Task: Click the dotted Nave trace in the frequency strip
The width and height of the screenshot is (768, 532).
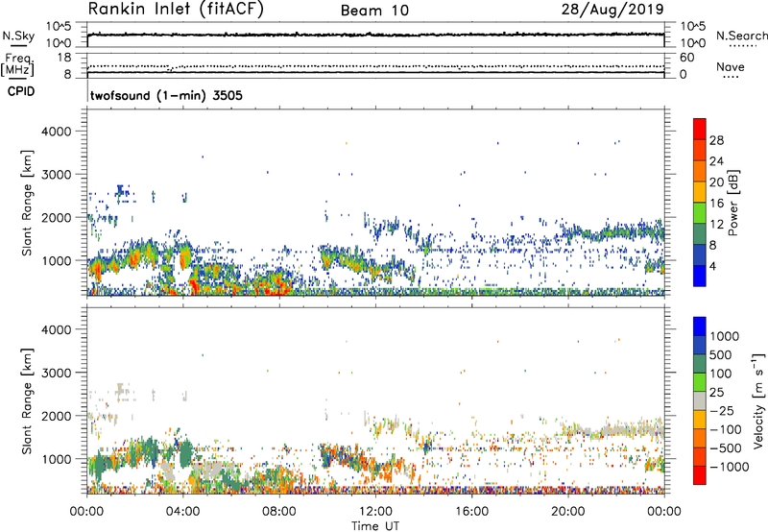Action: coord(375,65)
